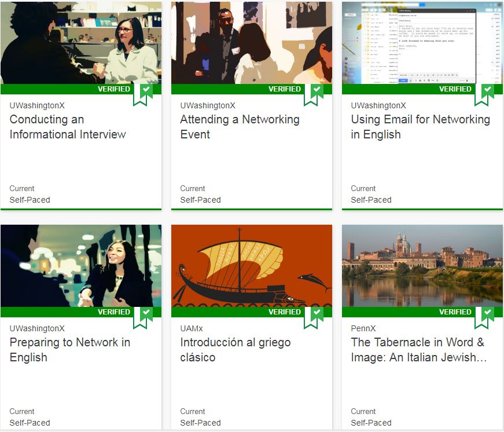Image resolution: width=504 pixels, height=432 pixels.
Task: Click the Italian riverside castle thumbnail
Action: [x=422, y=265]
